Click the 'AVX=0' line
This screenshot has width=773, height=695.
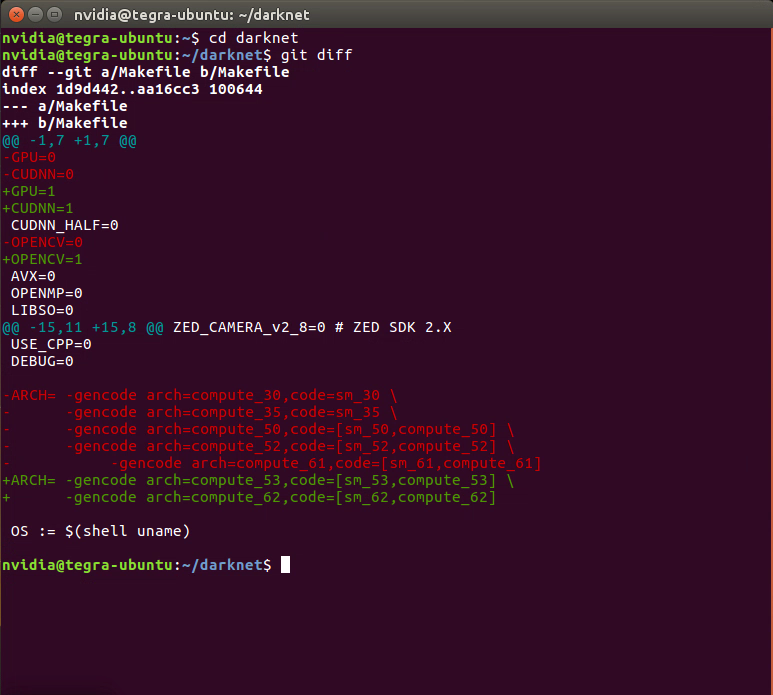[33, 277]
